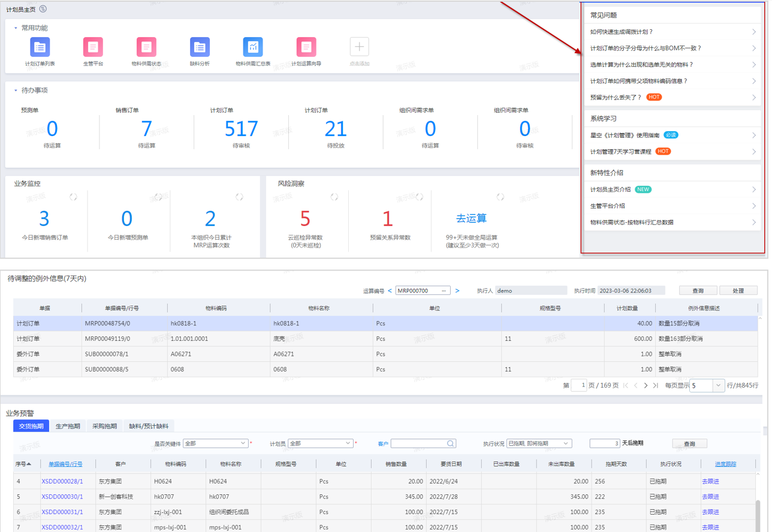The height and width of the screenshot is (532, 772).
Task: Open the 是否关键件 dropdown
Action: click(x=243, y=443)
